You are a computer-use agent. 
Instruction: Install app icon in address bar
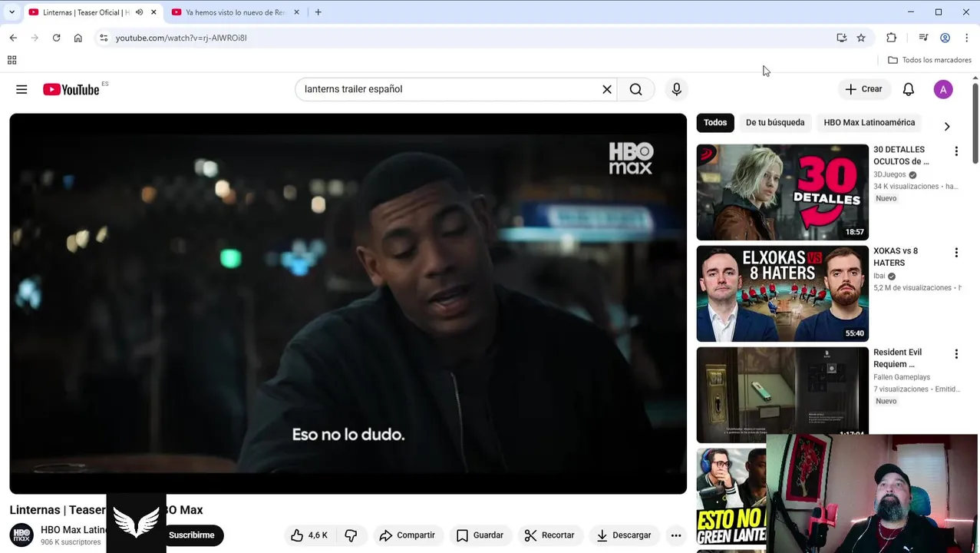coord(842,38)
